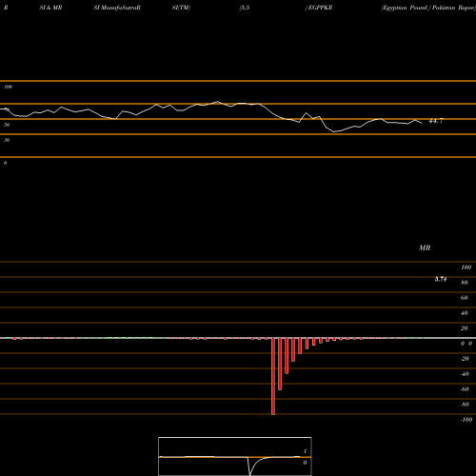Screen dimensions: 476x476
Task: Click the RSI axis label 100
Action: [x=8, y=87]
